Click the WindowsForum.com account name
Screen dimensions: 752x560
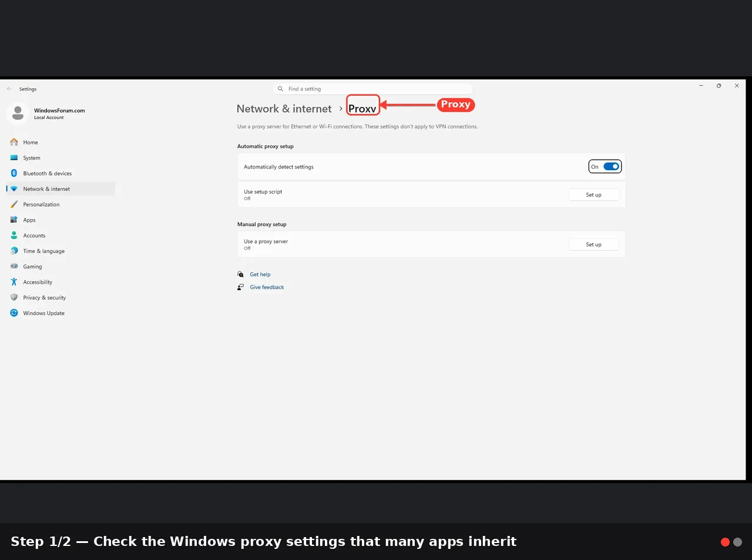coord(59,110)
